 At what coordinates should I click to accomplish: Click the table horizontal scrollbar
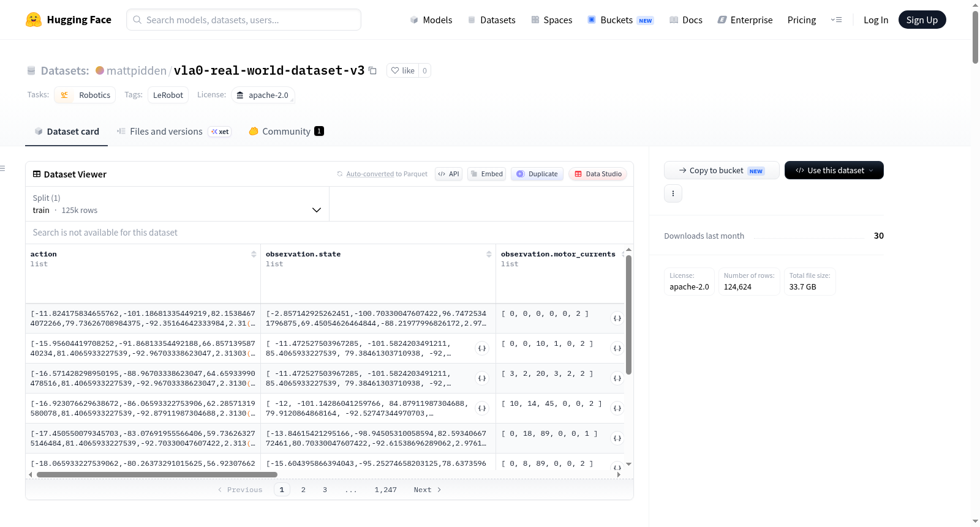pyautogui.click(x=157, y=474)
